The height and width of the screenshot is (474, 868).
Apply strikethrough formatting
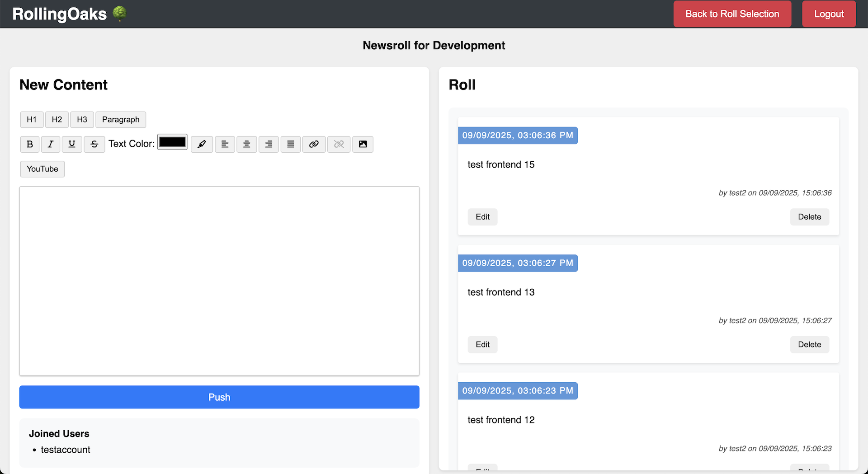pos(94,144)
